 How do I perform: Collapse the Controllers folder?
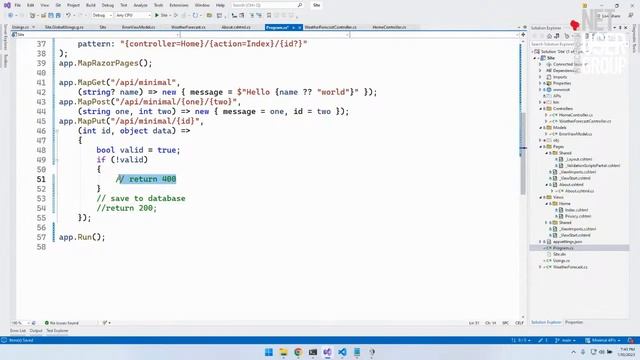(x=540, y=109)
